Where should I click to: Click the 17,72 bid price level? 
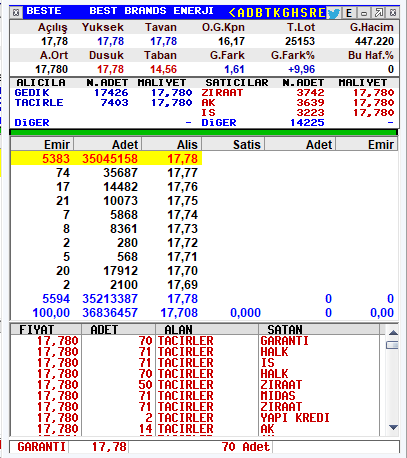[x=183, y=243]
